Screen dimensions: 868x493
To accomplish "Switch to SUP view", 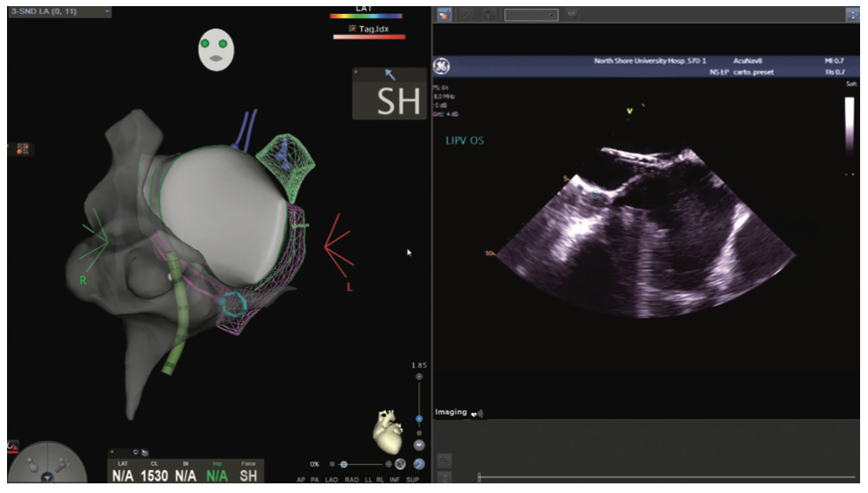I will 413,480.
